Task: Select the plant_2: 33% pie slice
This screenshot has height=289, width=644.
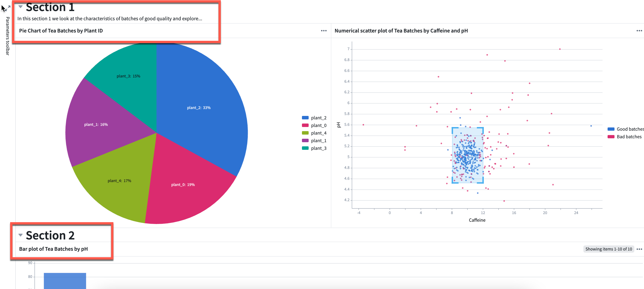Action: [x=199, y=108]
